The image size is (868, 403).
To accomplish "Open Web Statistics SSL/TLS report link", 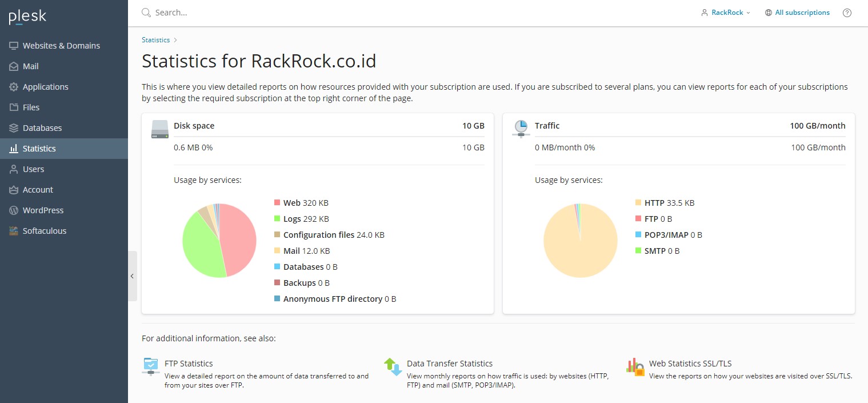I will [x=690, y=364].
